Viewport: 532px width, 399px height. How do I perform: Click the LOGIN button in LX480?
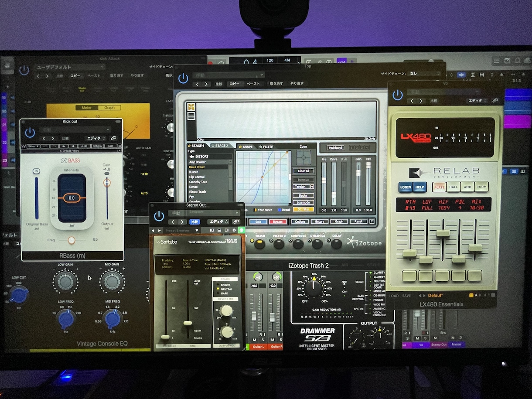(x=406, y=187)
